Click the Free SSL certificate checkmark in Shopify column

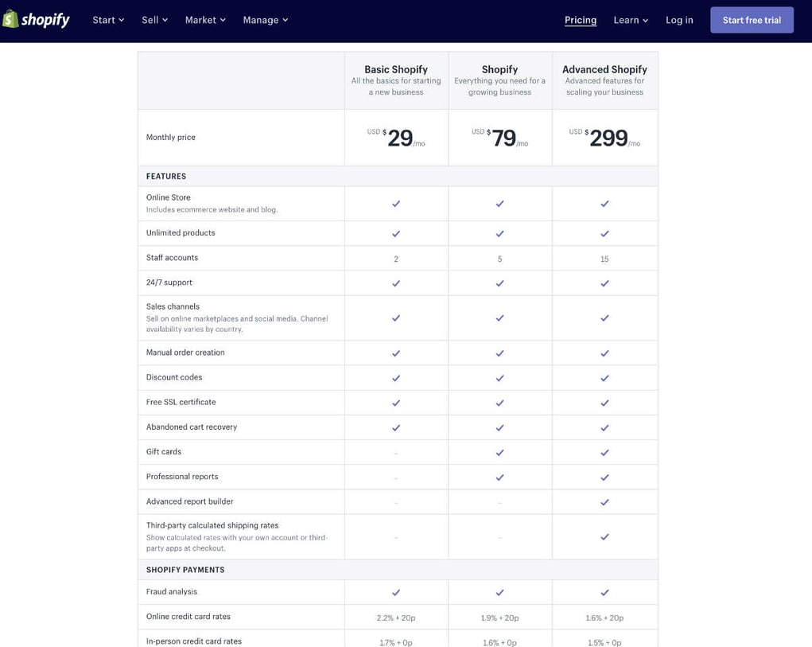pos(499,403)
